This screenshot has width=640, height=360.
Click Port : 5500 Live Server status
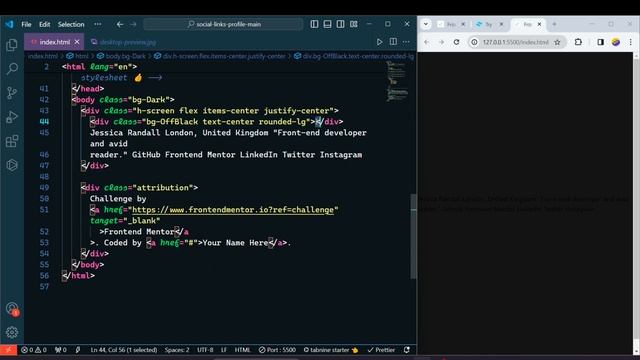(277, 350)
